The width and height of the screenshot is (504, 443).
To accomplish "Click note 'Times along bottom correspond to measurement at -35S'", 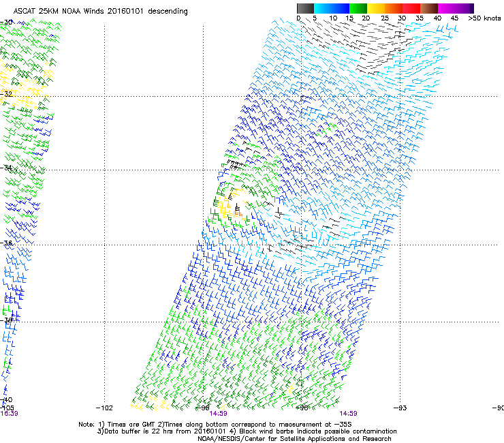I will pos(258,425).
